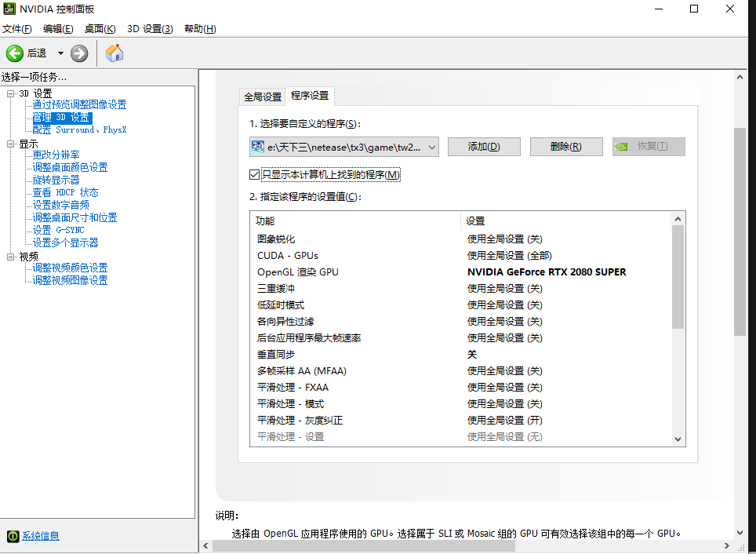Viewport: 756px width, 554px height.
Task: Open 调整桌面颜色设置 tree item
Action: click(70, 167)
